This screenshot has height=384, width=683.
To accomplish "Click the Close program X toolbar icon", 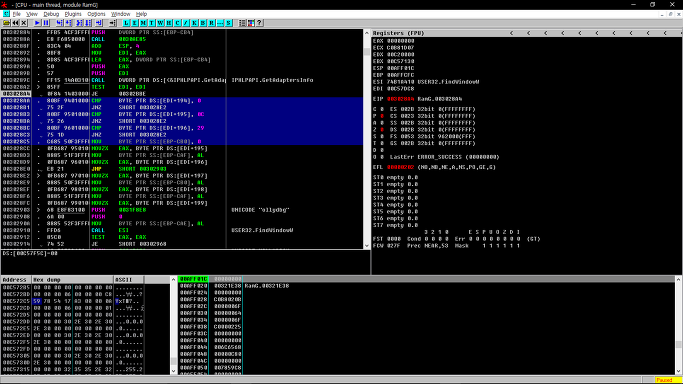I will click(x=24, y=23).
